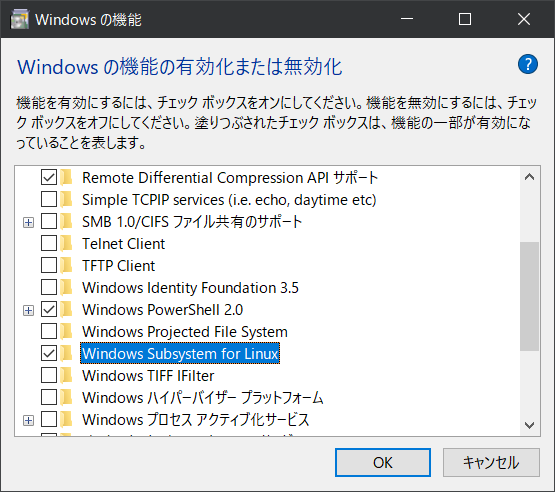Expand the SMB 1.0/CIFS tree node
The width and height of the screenshot is (555, 492).
tap(28, 222)
